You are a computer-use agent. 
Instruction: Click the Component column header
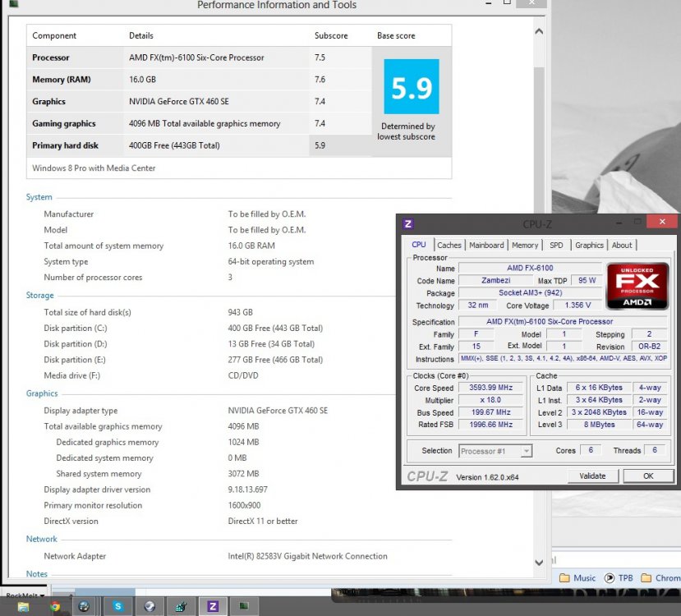54,35
